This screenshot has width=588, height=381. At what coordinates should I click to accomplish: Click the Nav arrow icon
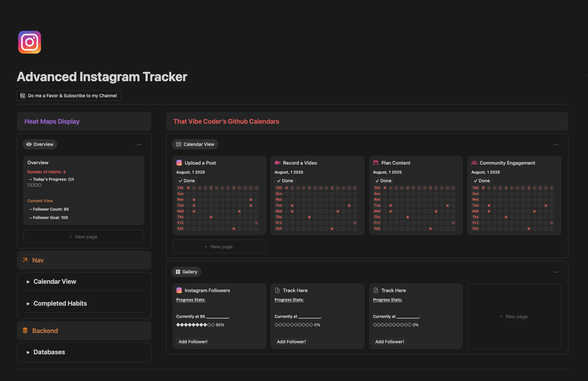[25, 260]
